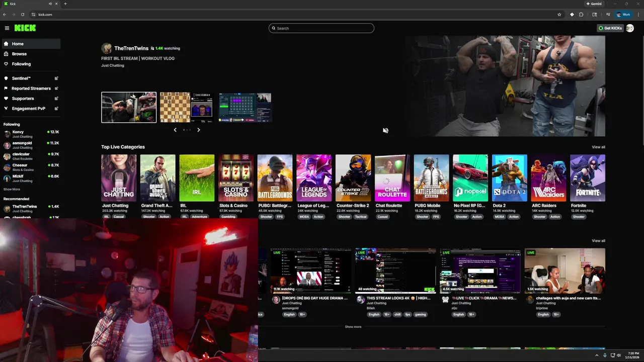The height and width of the screenshot is (362, 644).
Task: Open the Work profile chip in Chrome
Action: [623, 15]
